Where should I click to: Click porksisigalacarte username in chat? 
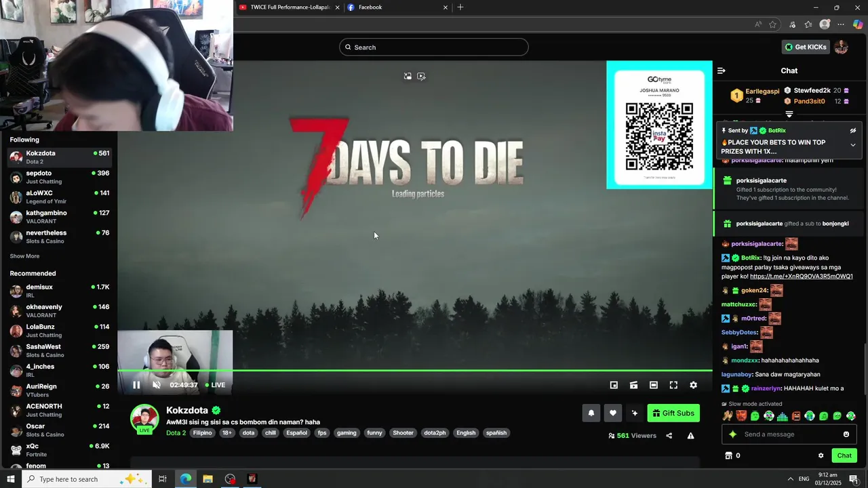[x=757, y=244]
